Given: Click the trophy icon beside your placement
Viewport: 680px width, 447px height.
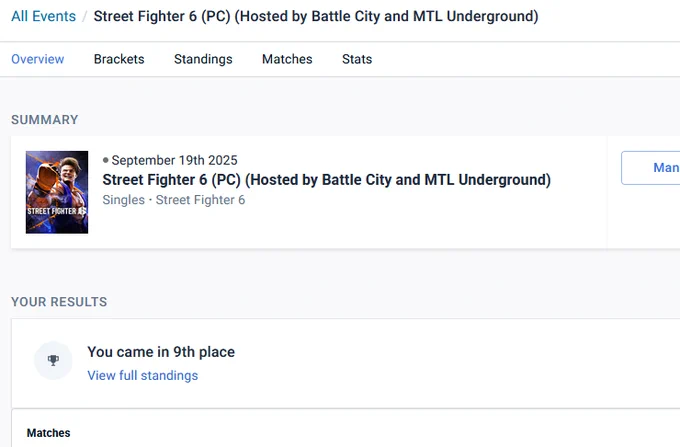Looking at the screenshot, I should click(53, 360).
